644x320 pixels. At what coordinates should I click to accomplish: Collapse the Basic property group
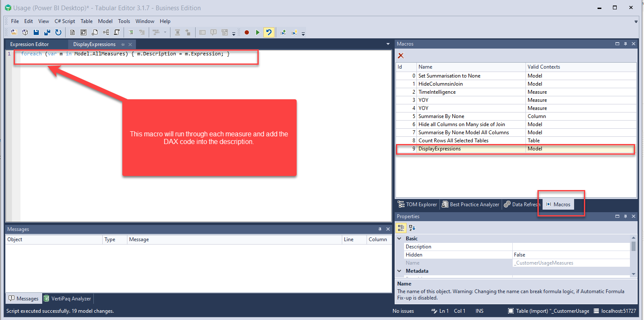click(x=400, y=239)
